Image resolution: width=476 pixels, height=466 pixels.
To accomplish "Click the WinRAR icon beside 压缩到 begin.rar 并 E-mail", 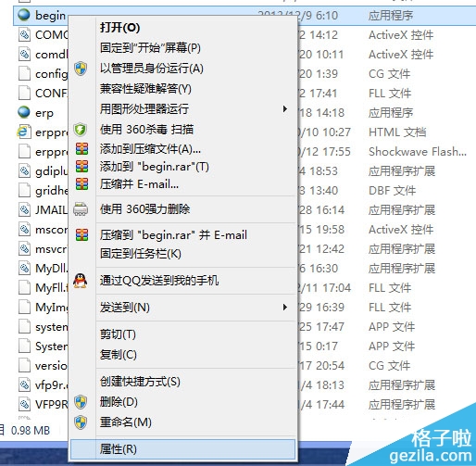I will 81,235.
